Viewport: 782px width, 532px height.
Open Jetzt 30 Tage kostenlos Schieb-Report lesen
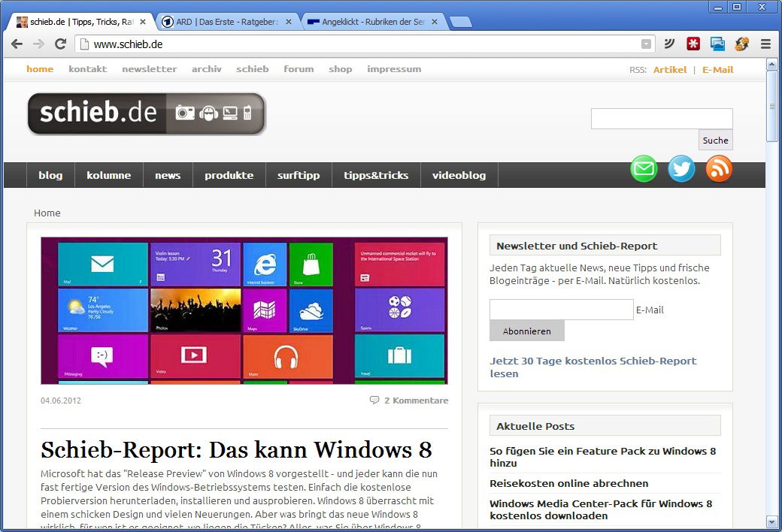(x=593, y=367)
